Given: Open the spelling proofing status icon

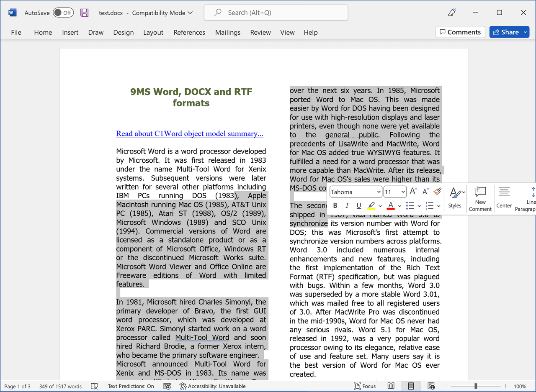Looking at the screenshot, I should pyautogui.click(x=94, y=386).
